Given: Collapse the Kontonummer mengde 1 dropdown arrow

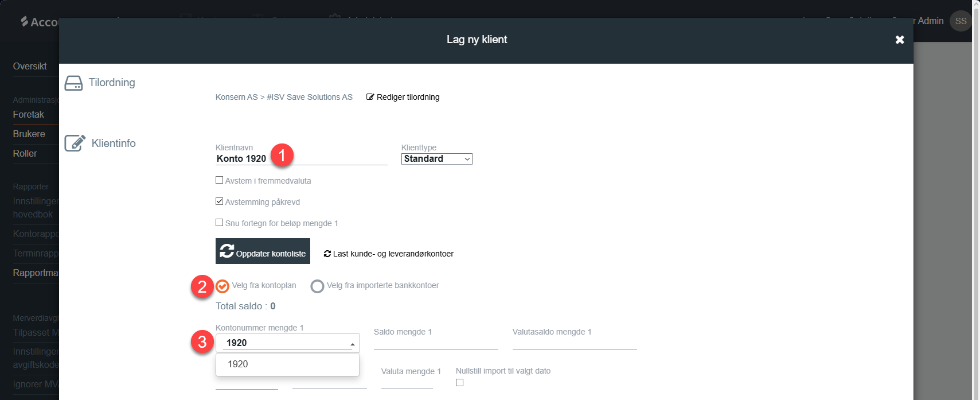Looking at the screenshot, I should coord(352,344).
